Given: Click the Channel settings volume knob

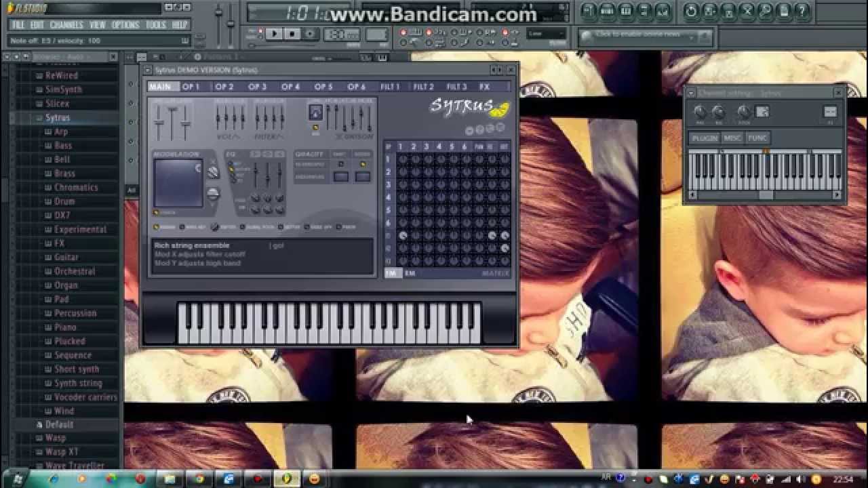Looking at the screenshot, I should point(719,112).
